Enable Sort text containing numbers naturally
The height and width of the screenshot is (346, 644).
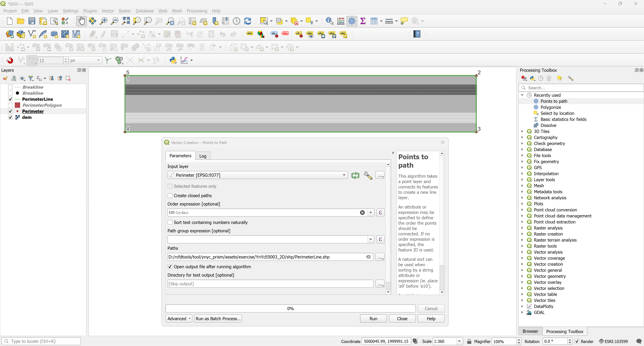[x=170, y=222]
